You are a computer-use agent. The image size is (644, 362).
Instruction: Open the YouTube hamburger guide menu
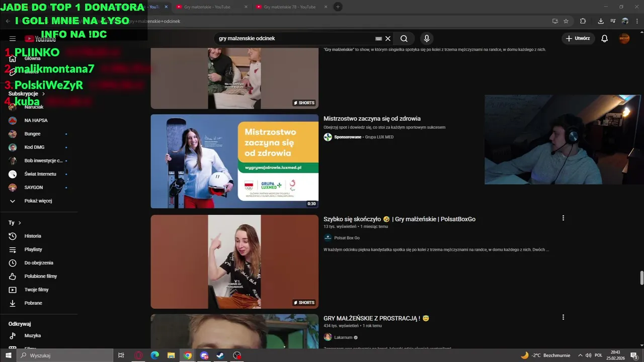tap(13, 39)
